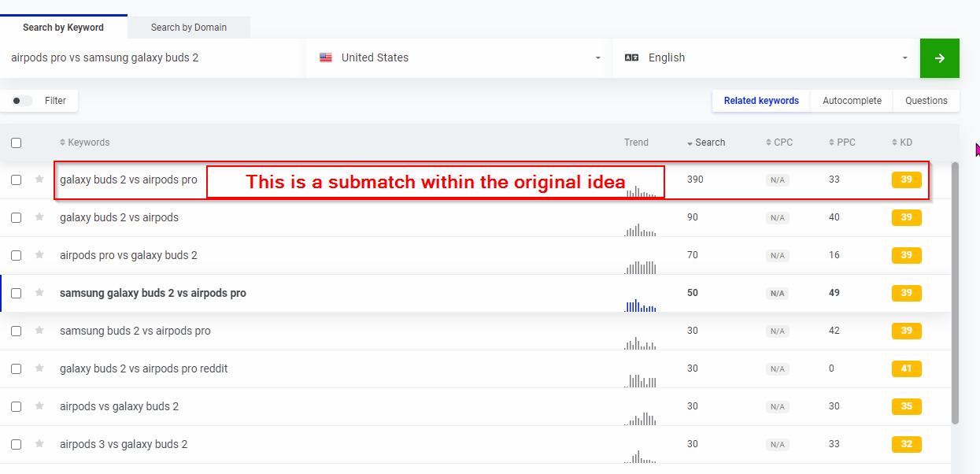The image size is (980, 474).
Task: Switch to Search by Domain tab
Action: [189, 28]
